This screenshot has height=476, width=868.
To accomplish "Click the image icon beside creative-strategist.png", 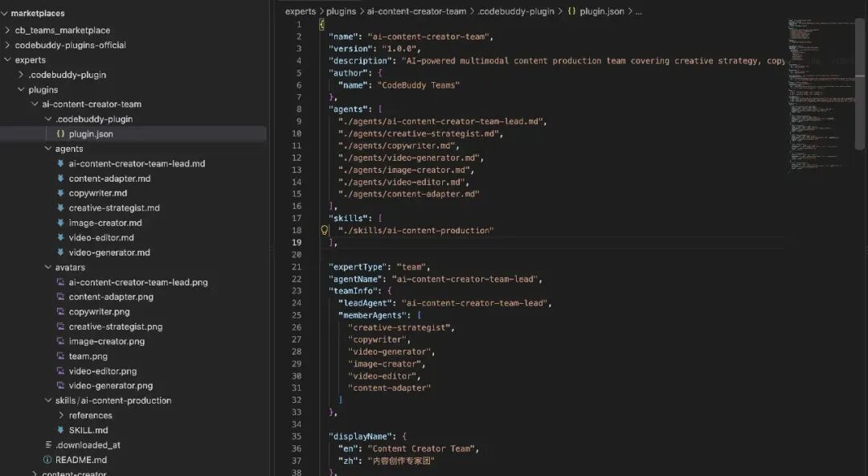I will (x=60, y=326).
